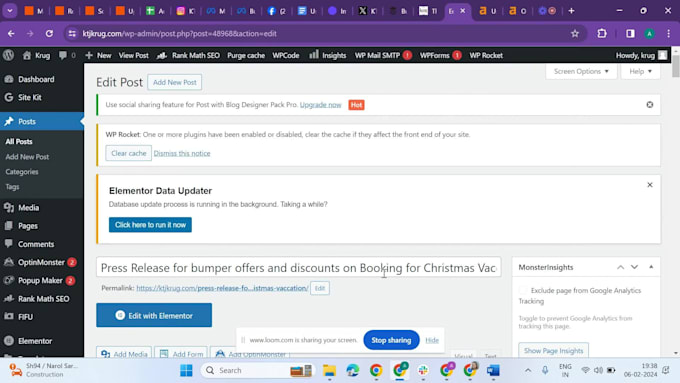The height and width of the screenshot is (383, 680).
Task: Open Posts menu in sidebar
Action: [42, 121]
